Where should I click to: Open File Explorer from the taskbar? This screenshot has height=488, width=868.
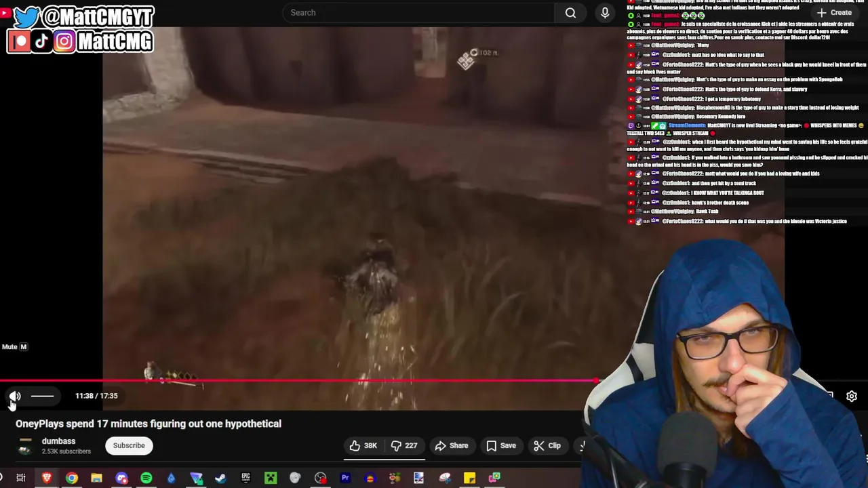[96, 478]
